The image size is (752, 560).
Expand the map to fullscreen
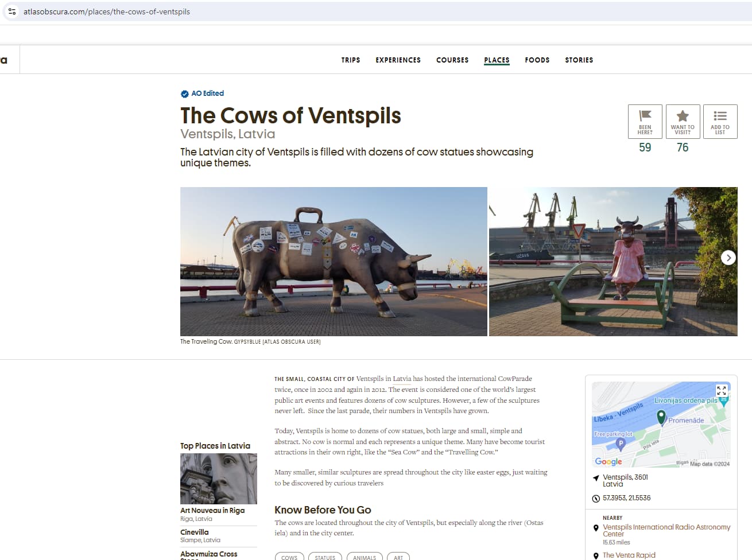coord(722,391)
